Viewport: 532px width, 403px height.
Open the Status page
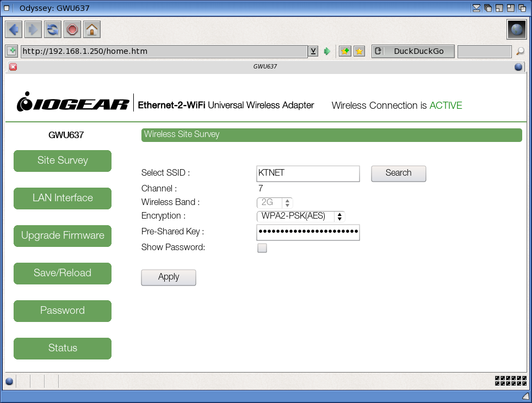[x=63, y=348]
